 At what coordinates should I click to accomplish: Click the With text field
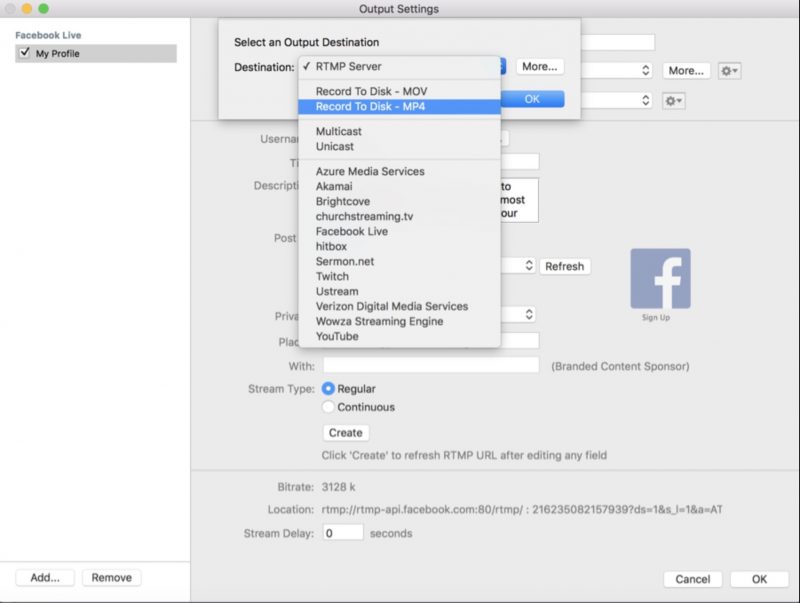[431, 365]
